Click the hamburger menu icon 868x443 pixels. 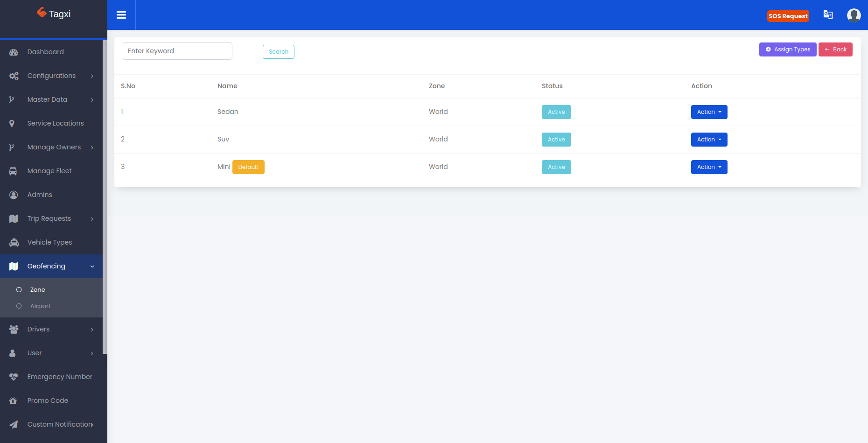[x=121, y=15]
